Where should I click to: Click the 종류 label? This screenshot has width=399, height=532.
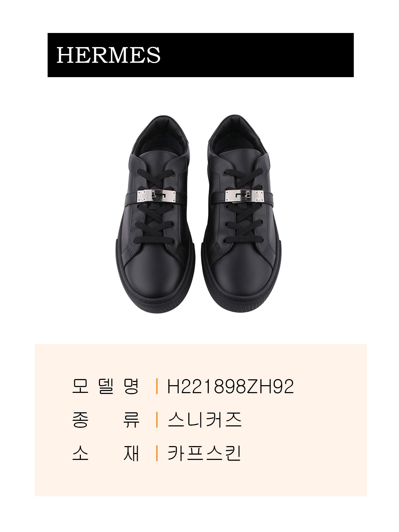click(x=106, y=420)
